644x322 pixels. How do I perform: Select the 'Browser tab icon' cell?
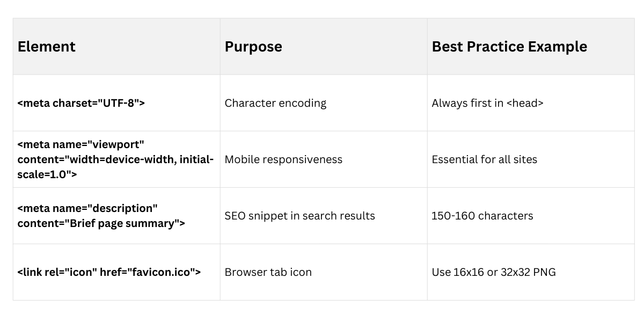[x=268, y=272]
